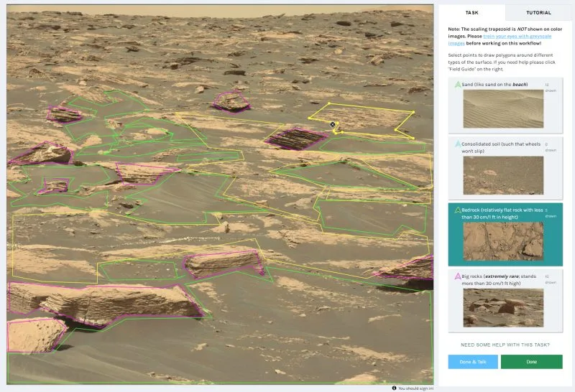575x392 pixels.
Task: Click the Sand polygon tool icon
Action: [x=457, y=85]
